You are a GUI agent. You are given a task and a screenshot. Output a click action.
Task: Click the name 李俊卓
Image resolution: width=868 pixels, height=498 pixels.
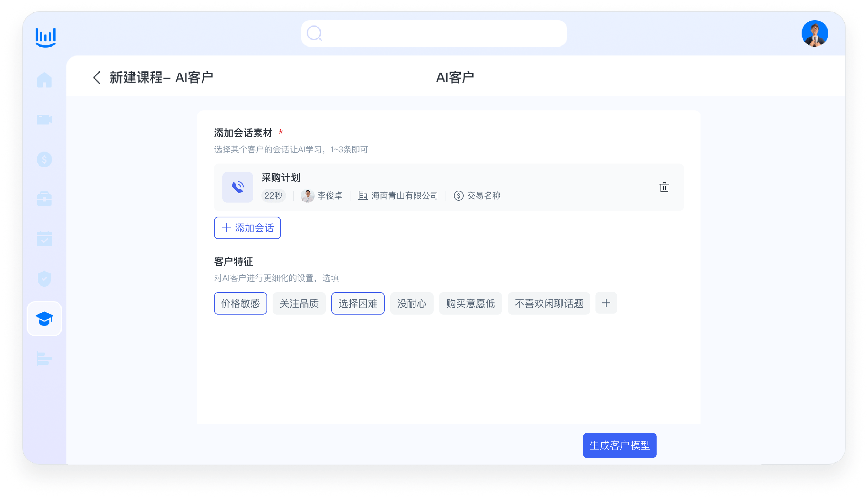330,195
